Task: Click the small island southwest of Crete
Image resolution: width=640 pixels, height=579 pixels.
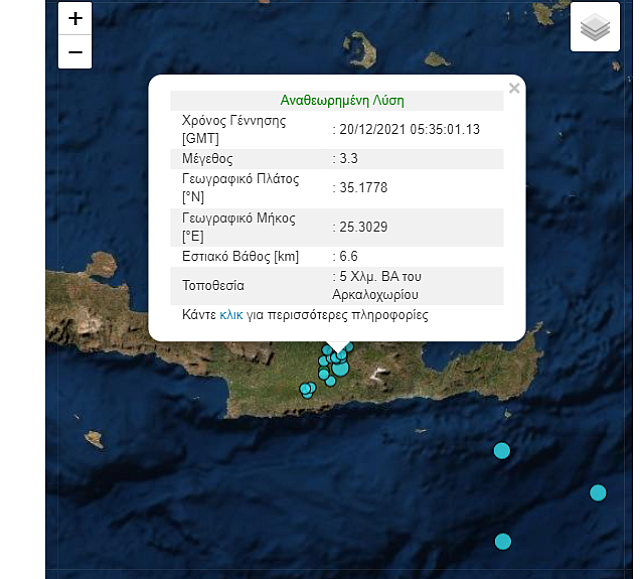Action: tap(93, 438)
